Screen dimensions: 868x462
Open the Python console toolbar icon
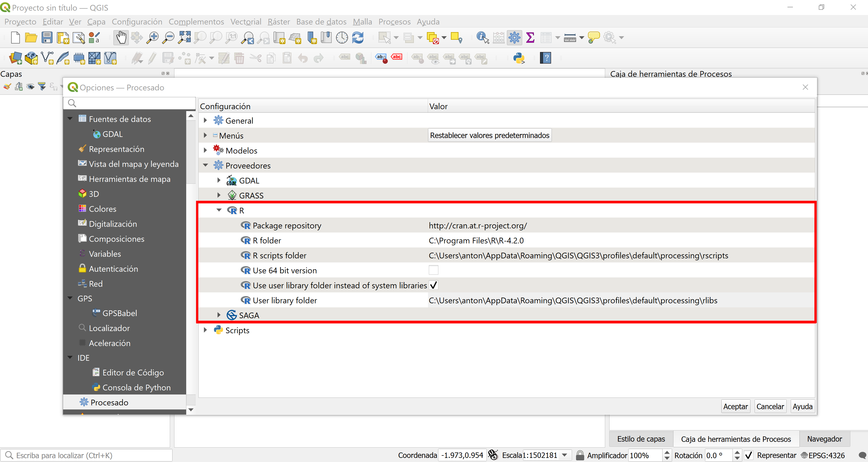[x=519, y=58]
